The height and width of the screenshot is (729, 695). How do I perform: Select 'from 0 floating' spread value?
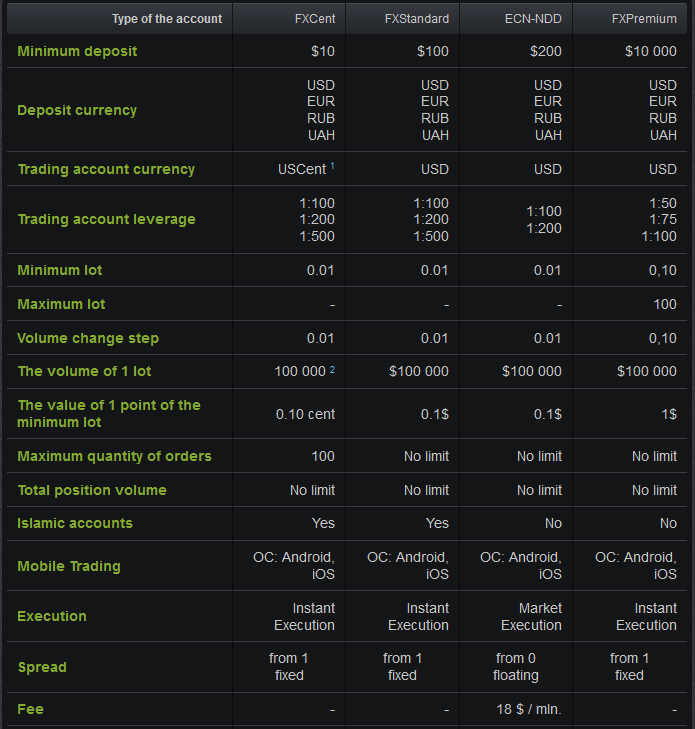coord(516,667)
